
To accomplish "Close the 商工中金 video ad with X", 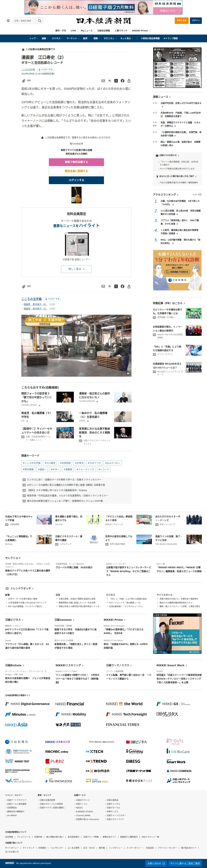I will 128,318.
